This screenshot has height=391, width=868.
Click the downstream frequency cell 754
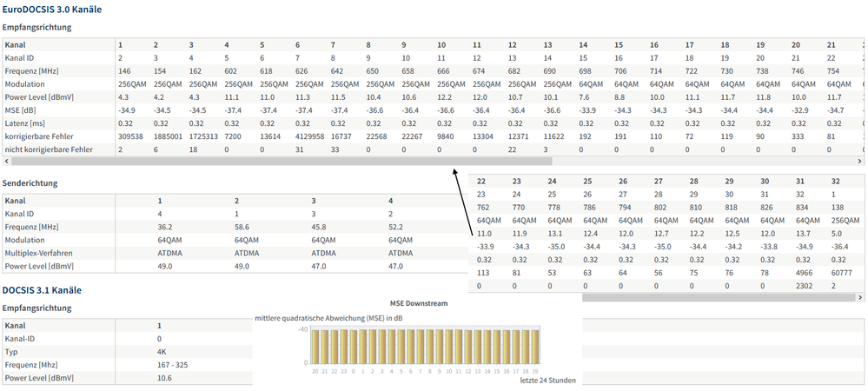[x=832, y=71]
